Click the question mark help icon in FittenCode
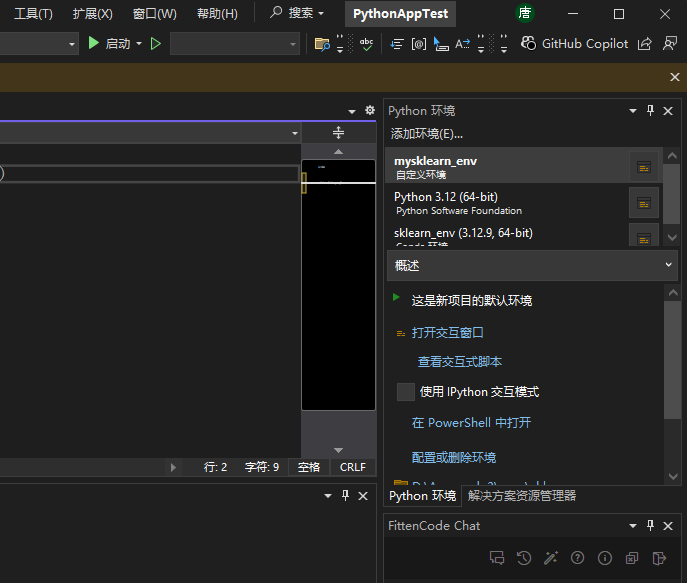687x583 pixels. 577,558
